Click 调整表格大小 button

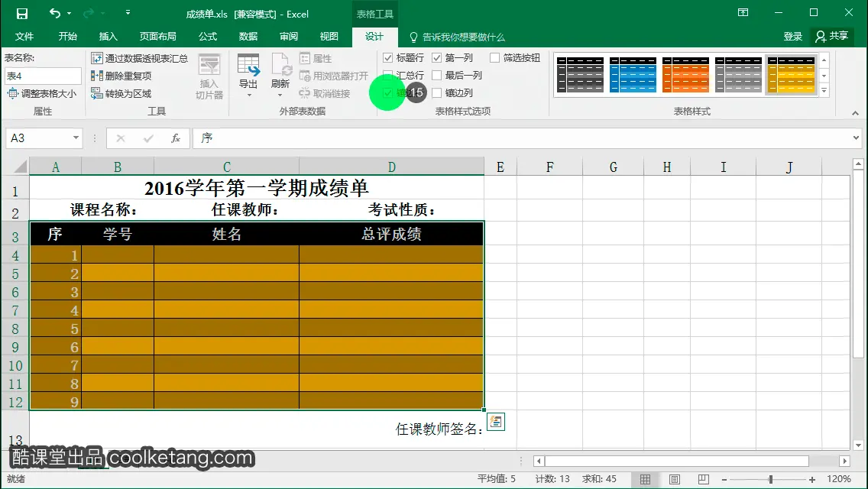[41, 93]
